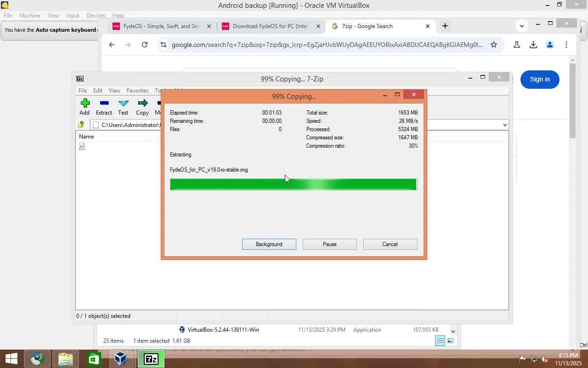The image size is (588, 368).
Task: Click the FydeOS_for_PC_v19.0-io-stable.img filename
Action: click(209, 170)
